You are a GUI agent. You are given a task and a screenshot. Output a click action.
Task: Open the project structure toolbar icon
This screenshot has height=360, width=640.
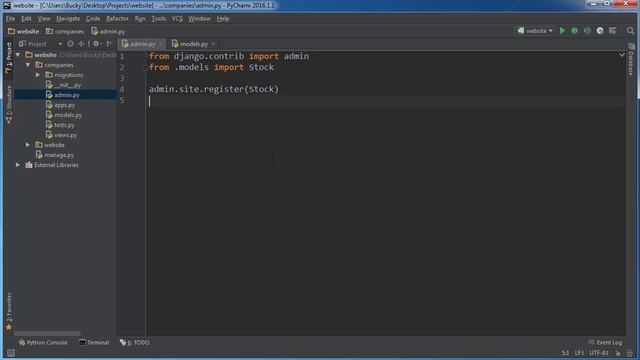click(613, 31)
